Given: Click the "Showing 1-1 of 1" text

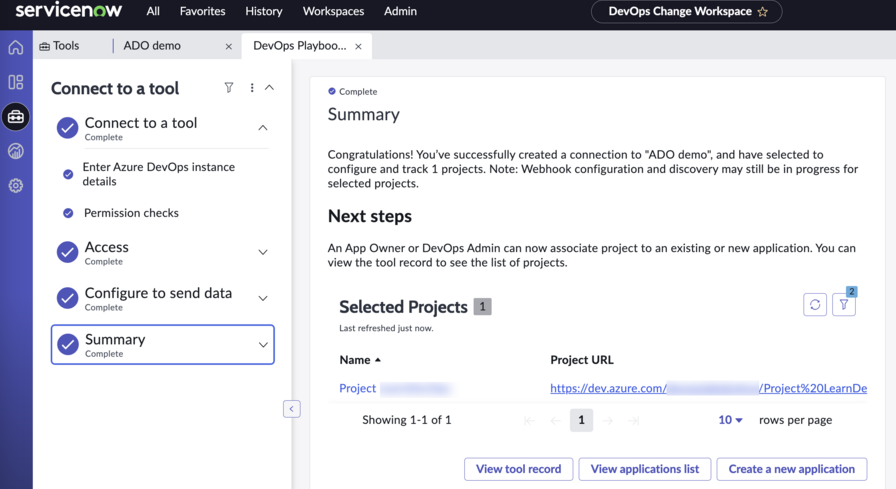Looking at the screenshot, I should tap(407, 420).
